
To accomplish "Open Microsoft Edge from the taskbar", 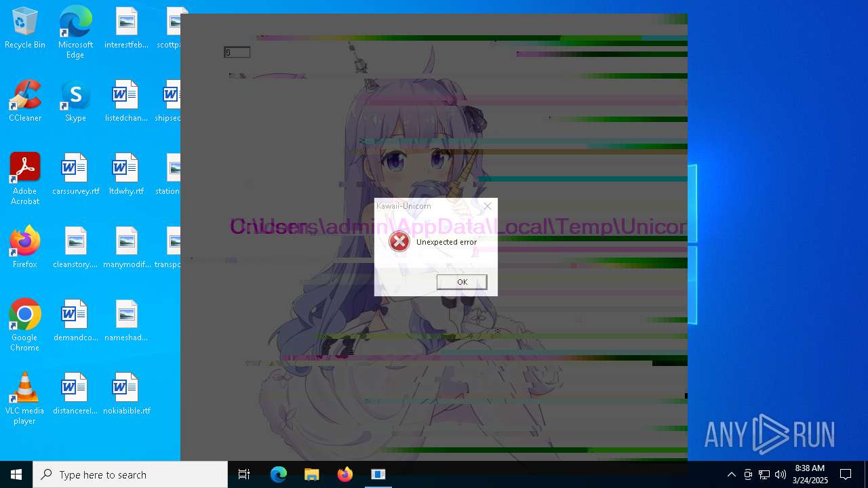I will (x=279, y=474).
